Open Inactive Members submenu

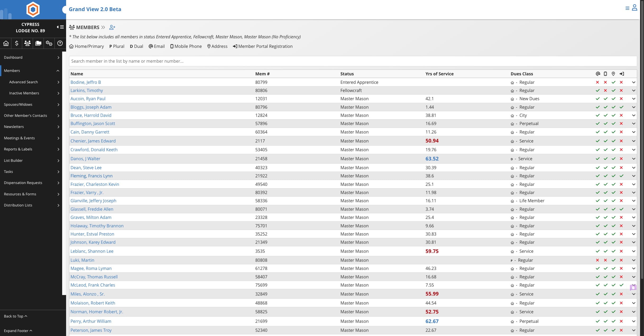pos(31,93)
